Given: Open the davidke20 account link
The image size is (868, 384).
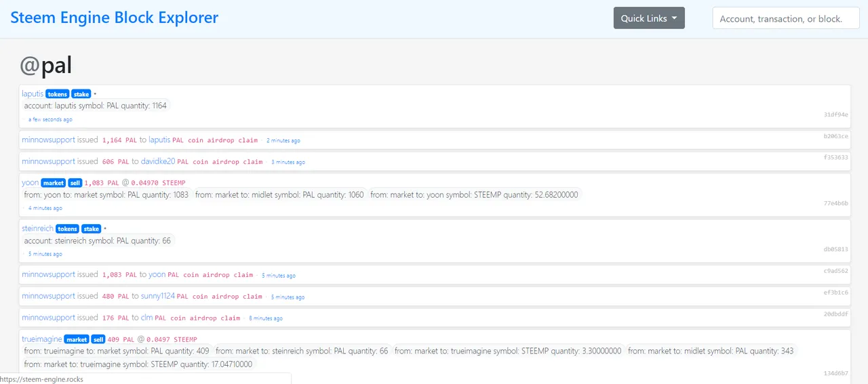Looking at the screenshot, I should [157, 161].
